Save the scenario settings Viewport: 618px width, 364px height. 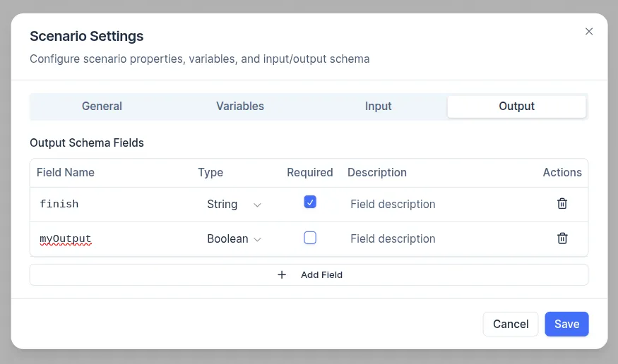566,324
